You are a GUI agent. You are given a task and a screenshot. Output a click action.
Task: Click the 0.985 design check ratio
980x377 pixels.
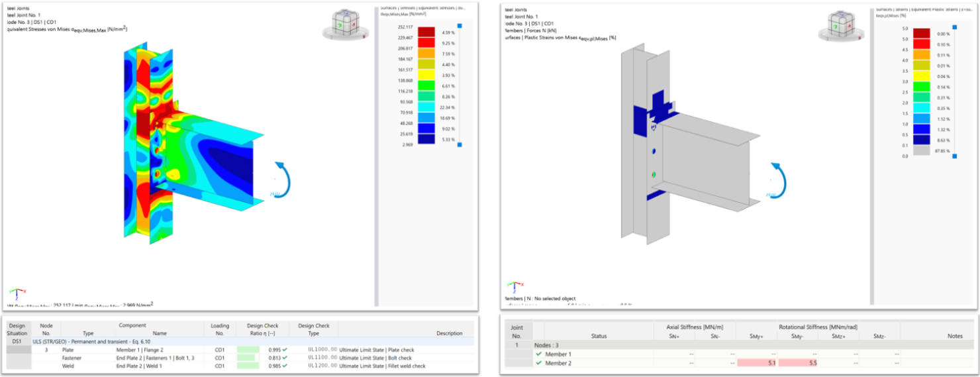coord(274,366)
